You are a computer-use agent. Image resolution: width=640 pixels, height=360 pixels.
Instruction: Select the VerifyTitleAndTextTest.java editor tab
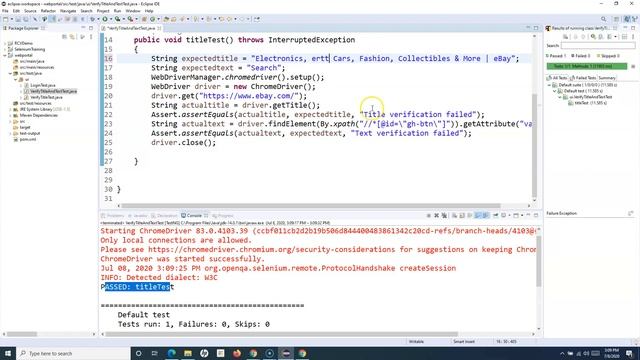tap(131, 28)
